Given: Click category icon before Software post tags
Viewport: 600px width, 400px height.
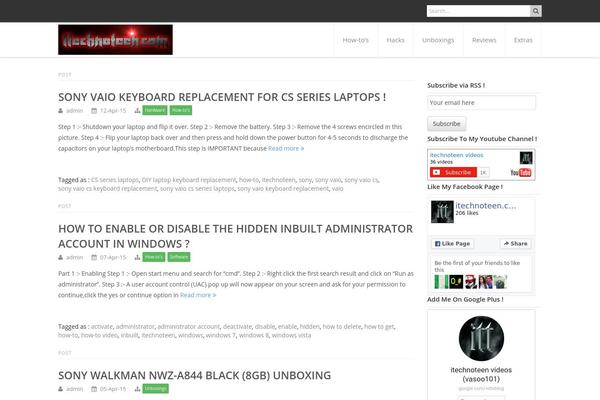Looking at the screenshot, I should click(137, 257).
